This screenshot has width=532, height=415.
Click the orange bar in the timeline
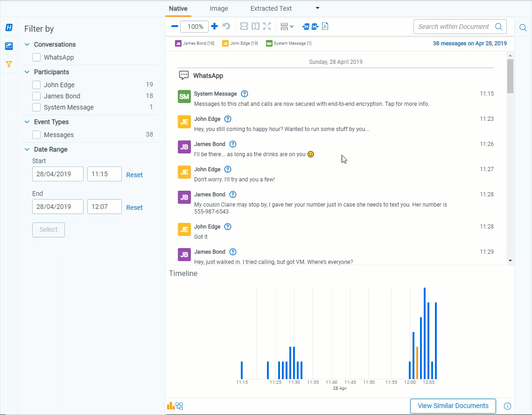pyautogui.click(x=417, y=363)
